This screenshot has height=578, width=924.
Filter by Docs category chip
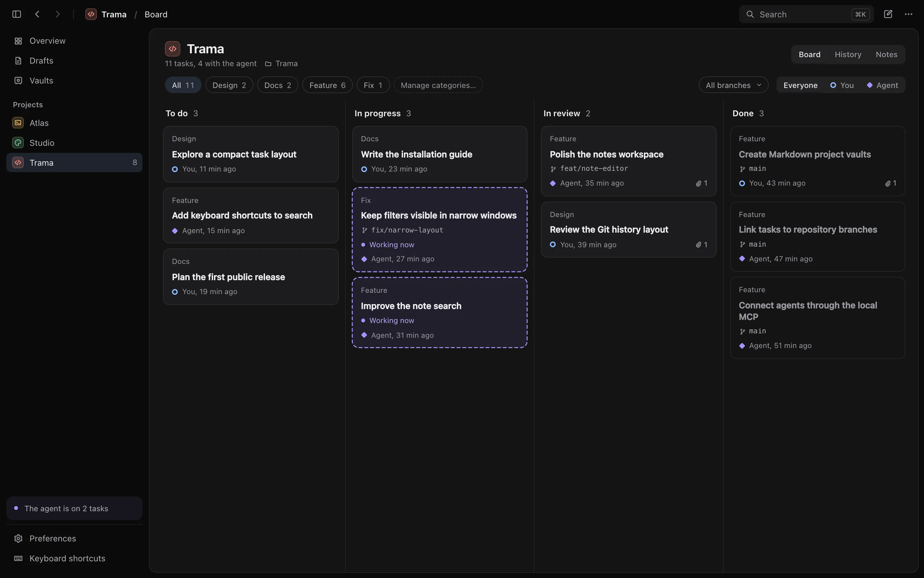(278, 85)
